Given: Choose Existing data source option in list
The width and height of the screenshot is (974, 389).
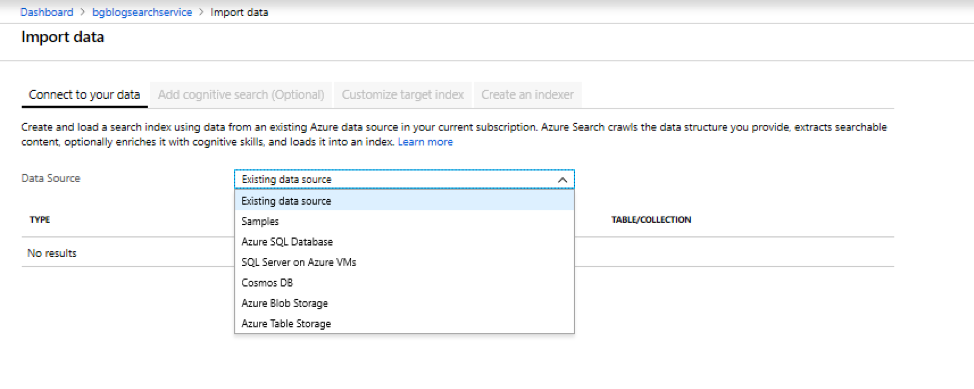Looking at the screenshot, I should pos(404,201).
